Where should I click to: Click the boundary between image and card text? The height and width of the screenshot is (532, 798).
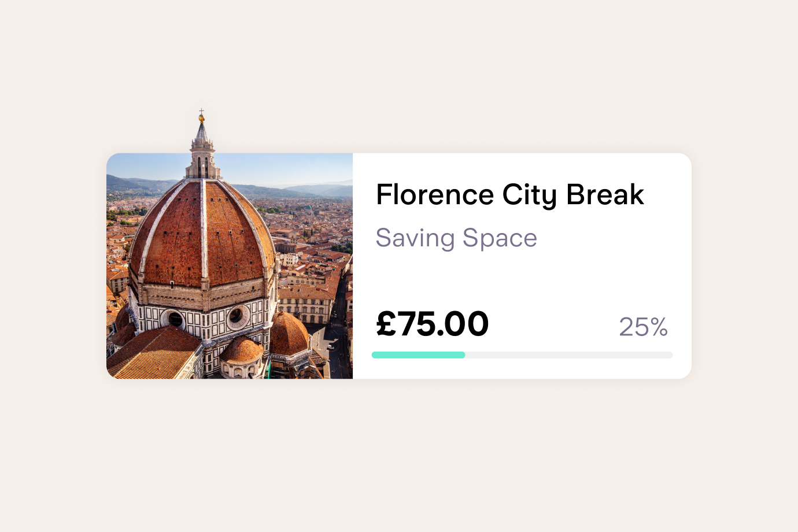click(x=353, y=266)
